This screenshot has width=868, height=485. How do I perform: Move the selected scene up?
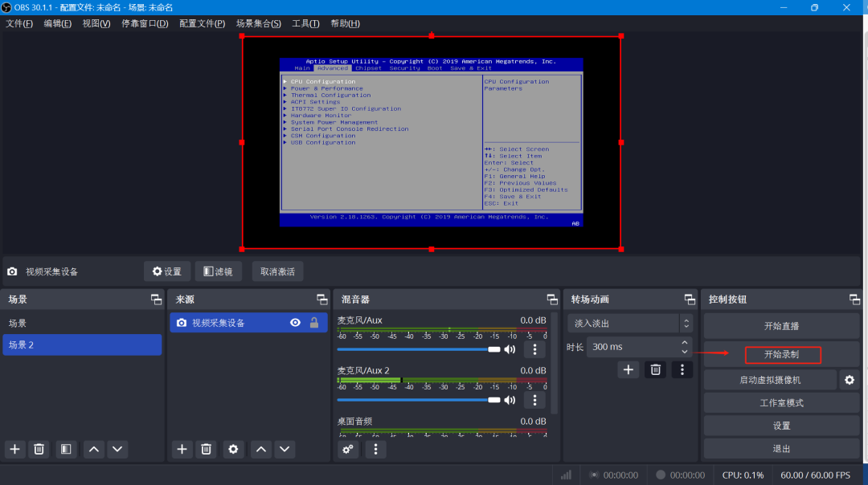click(x=94, y=449)
